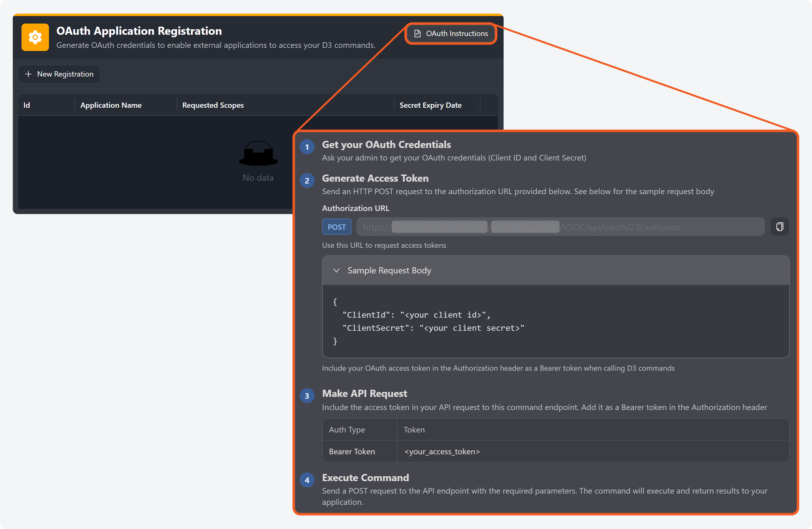Click the plus icon beside New Registration
The height and width of the screenshot is (529, 812).
click(x=28, y=74)
